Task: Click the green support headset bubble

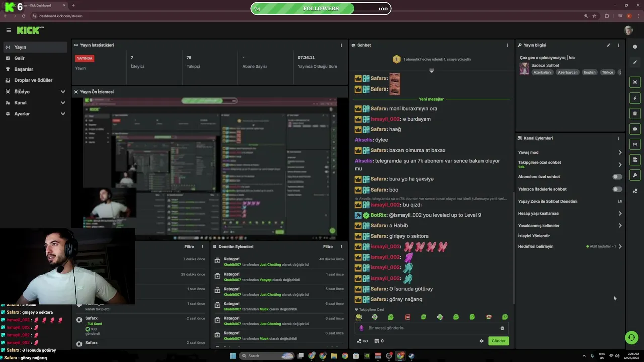Action: (x=631, y=337)
